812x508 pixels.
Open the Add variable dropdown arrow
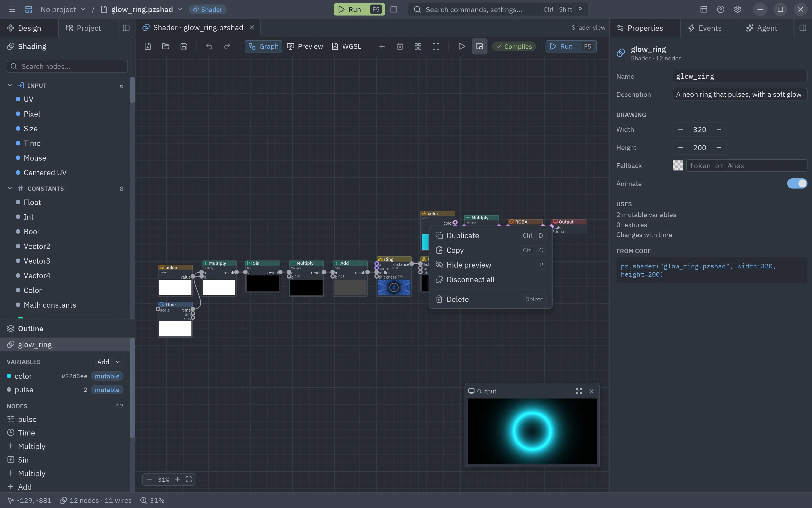(x=118, y=362)
